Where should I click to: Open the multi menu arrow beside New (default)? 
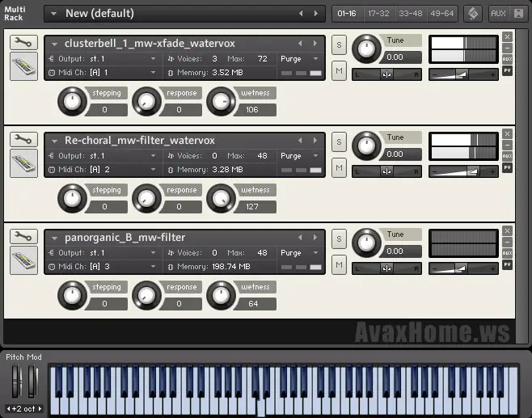click(x=53, y=14)
